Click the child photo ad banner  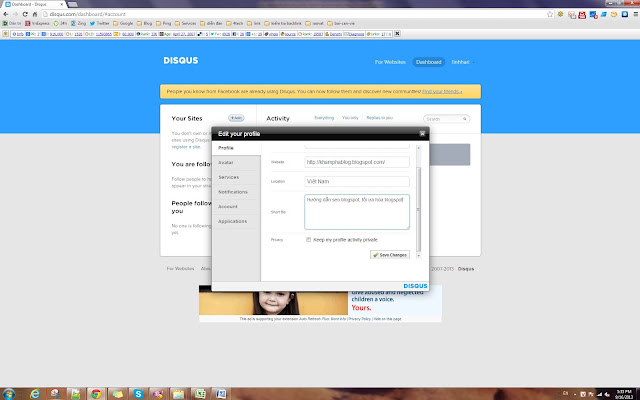(x=273, y=302)
